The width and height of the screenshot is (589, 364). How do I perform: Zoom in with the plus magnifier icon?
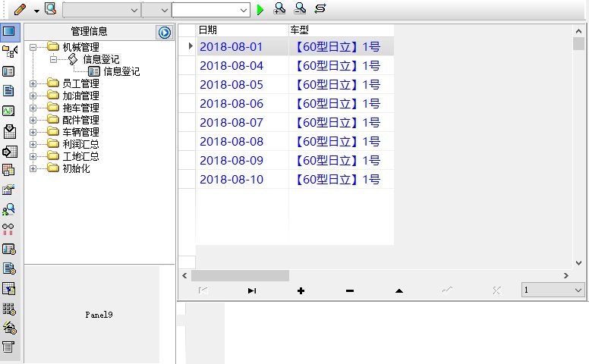click(x=279, y=8)
